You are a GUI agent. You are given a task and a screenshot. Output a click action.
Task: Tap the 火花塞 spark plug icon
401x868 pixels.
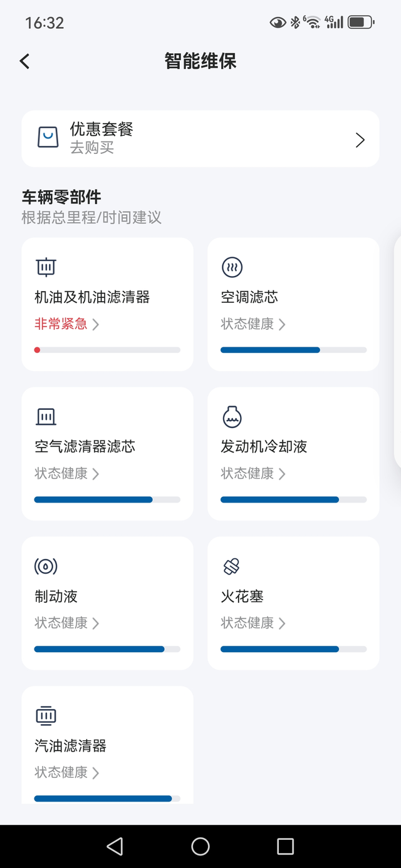pyautogui.click(x=232, y=566)
